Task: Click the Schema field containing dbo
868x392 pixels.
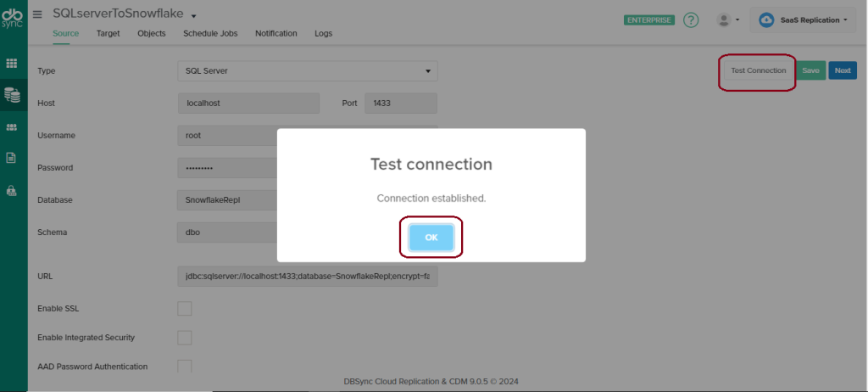Action: (x=227, y=232)
